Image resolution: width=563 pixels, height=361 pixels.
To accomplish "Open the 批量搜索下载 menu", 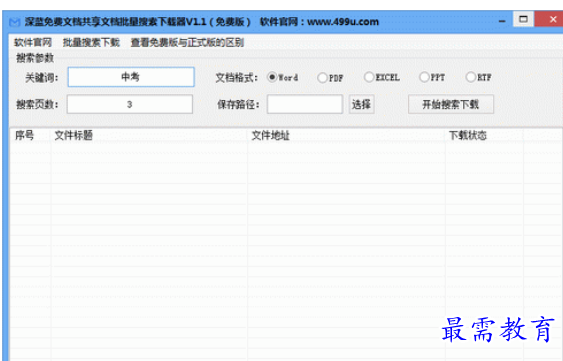I will 91,42.
